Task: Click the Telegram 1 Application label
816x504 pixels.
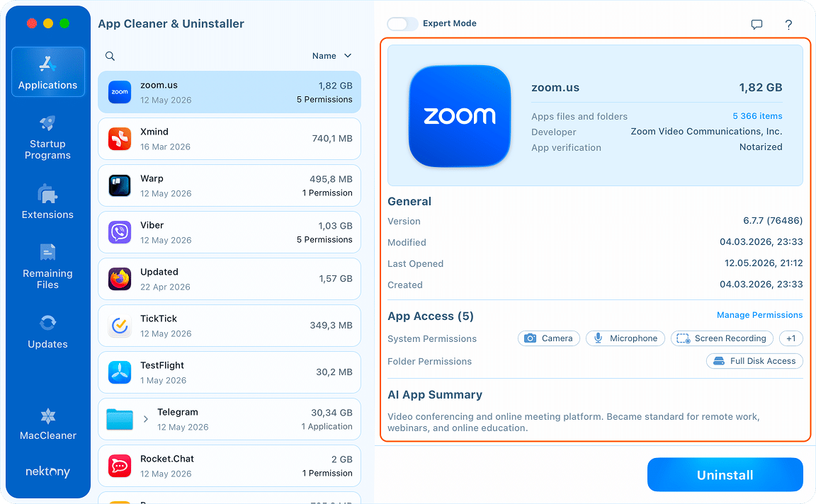Action: (327, 427)
